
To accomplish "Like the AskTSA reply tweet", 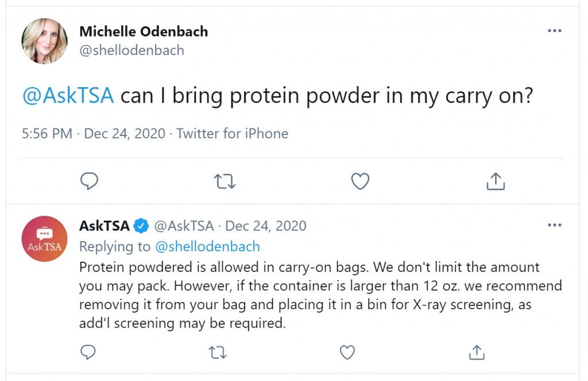I will (347, 352).
